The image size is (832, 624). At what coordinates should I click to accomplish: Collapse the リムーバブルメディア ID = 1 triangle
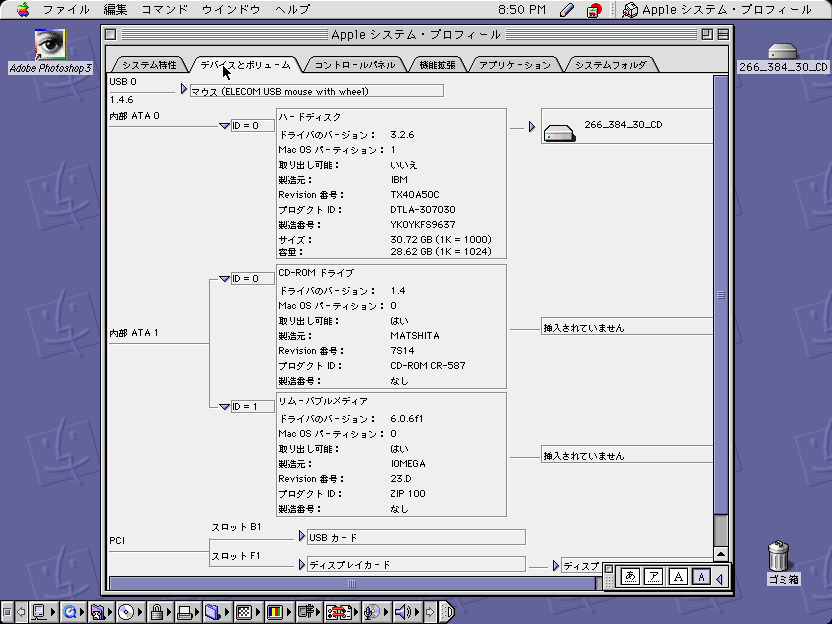pos(224,407)
